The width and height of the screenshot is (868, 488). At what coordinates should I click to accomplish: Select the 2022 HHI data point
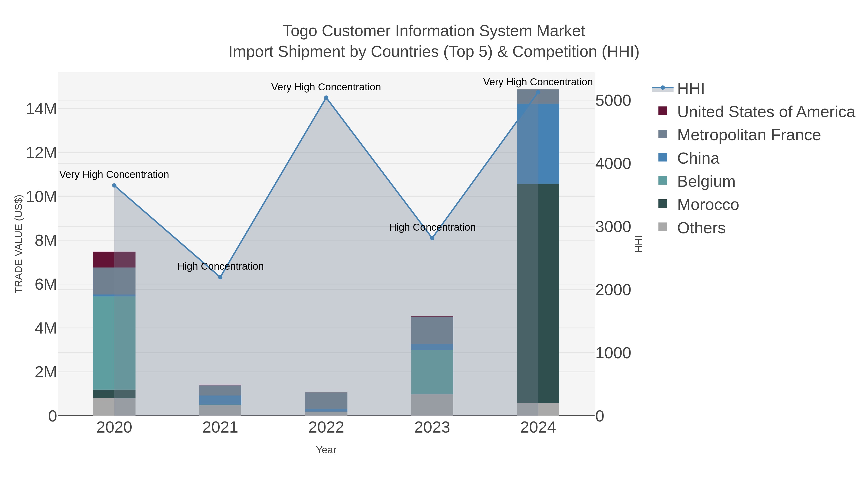click(x=326, y=98)
